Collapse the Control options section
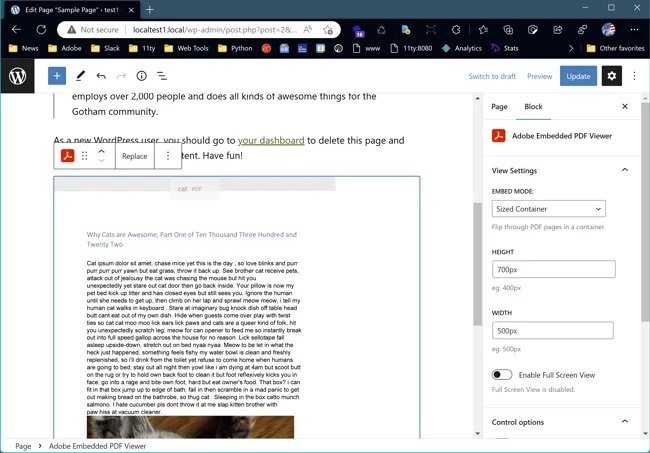This screenshot has width=650, height=453. click(x=625, y=422)
